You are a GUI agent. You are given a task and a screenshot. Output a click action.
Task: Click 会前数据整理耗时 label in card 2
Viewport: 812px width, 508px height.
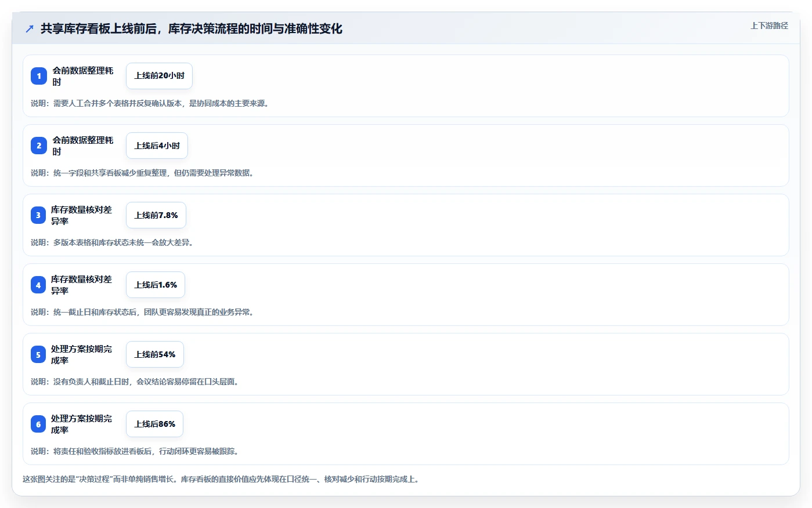83,146
